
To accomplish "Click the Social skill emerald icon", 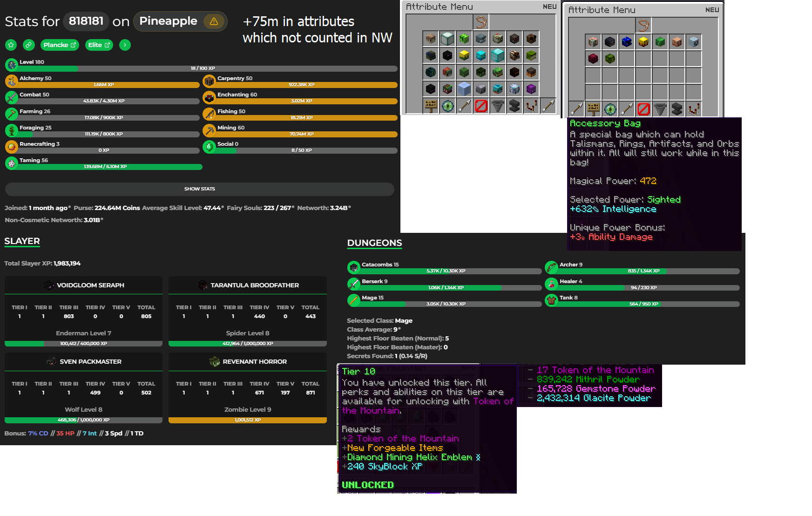I will pyautogui.click(x=209, y=147).
